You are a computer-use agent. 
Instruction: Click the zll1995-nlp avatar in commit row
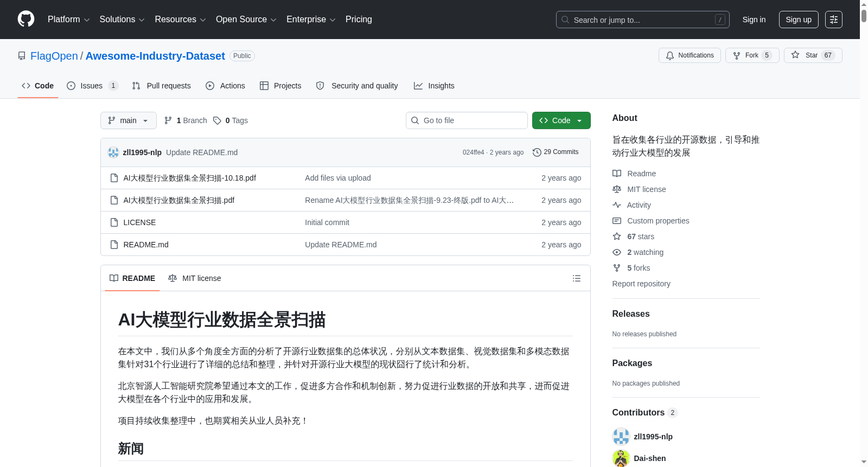coord(113,152)
